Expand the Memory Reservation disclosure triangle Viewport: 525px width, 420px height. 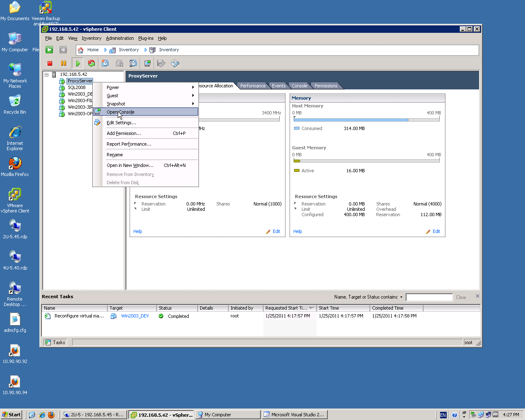295,204
